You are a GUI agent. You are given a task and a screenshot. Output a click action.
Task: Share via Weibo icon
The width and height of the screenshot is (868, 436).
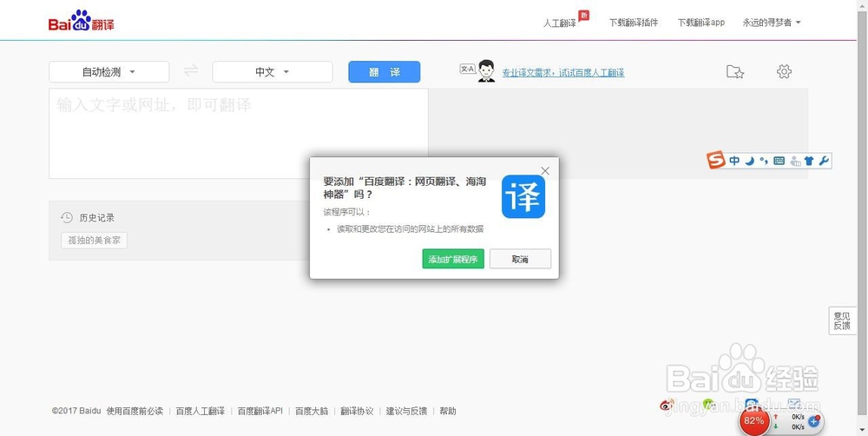667,405
